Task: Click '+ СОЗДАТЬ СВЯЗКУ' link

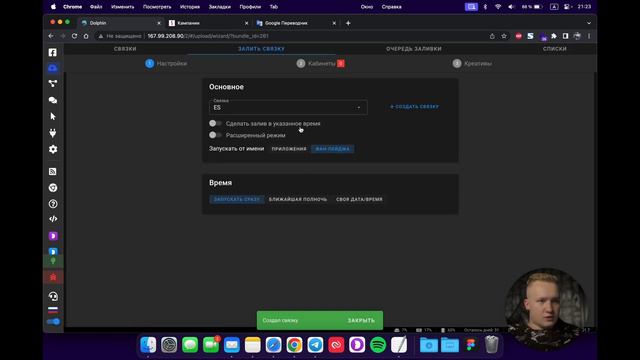Action: [414, 107]
